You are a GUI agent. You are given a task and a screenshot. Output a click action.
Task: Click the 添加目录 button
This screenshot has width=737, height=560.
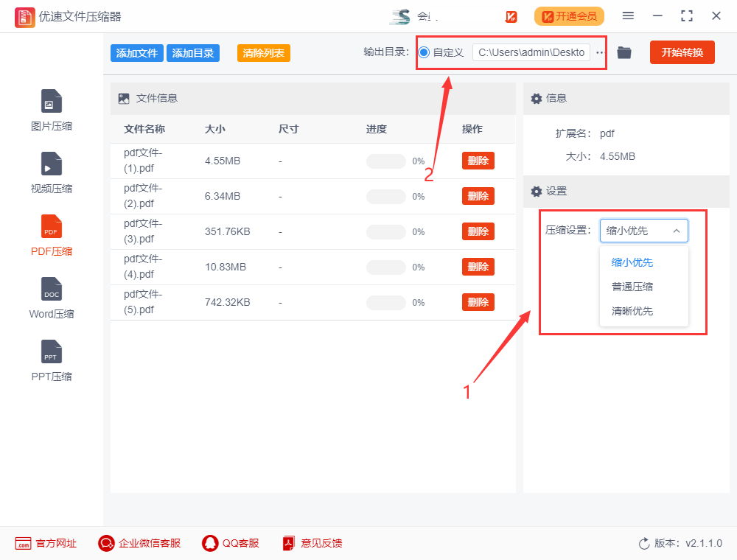coord(192,53)
